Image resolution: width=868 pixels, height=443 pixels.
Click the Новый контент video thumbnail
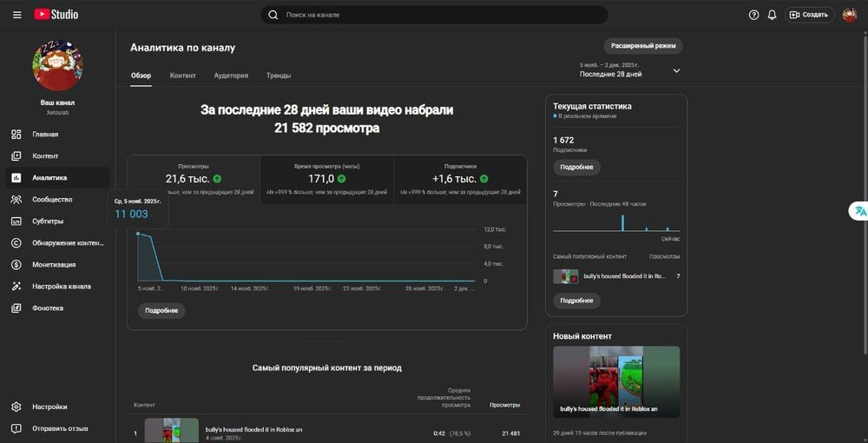pyautogui.click(x=616, y=381)
